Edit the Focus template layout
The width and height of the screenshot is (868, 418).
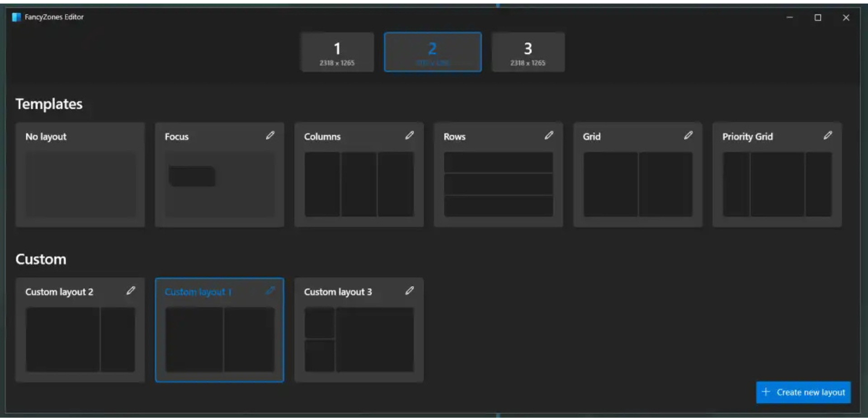(x=270, y=135)
